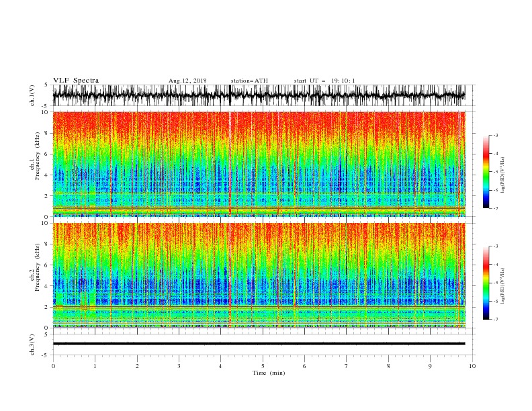The width and height of the screenshot is (532, 411).
Task: Click time axis tick label "8"
Action: [388, 366]
